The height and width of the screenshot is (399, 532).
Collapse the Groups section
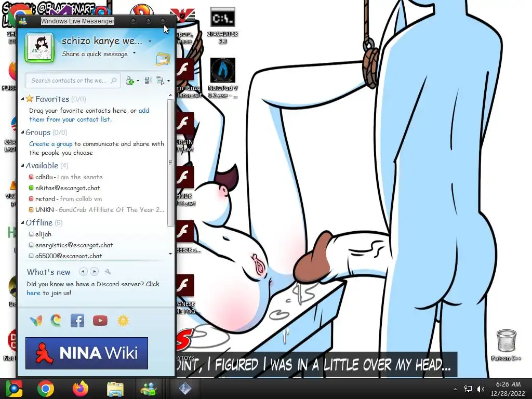[x=22, y=132]
